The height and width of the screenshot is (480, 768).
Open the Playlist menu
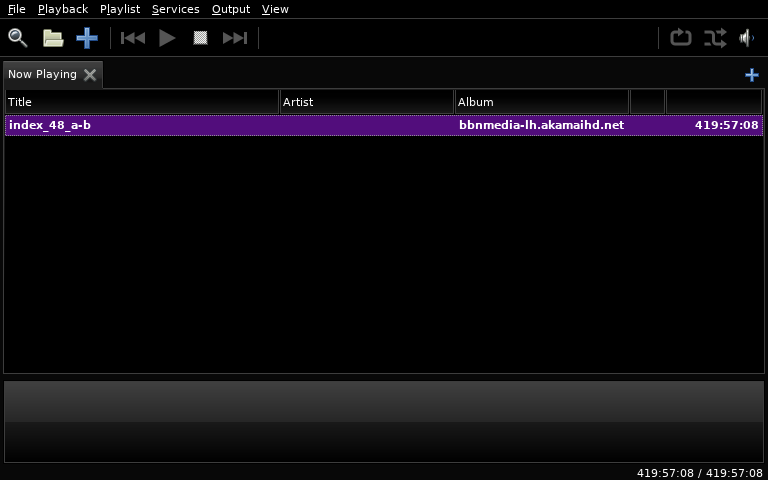(x=120, y=9)
